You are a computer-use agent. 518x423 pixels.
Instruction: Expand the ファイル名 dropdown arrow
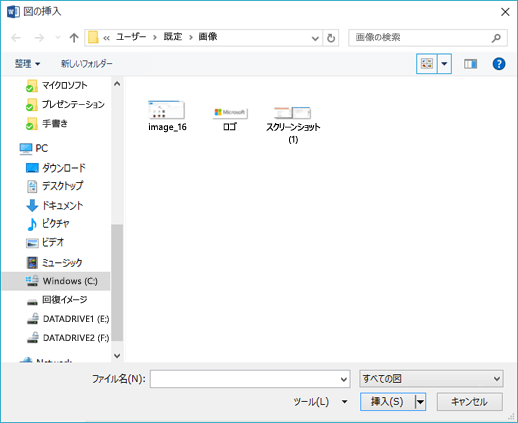click(x=344, y=379)
